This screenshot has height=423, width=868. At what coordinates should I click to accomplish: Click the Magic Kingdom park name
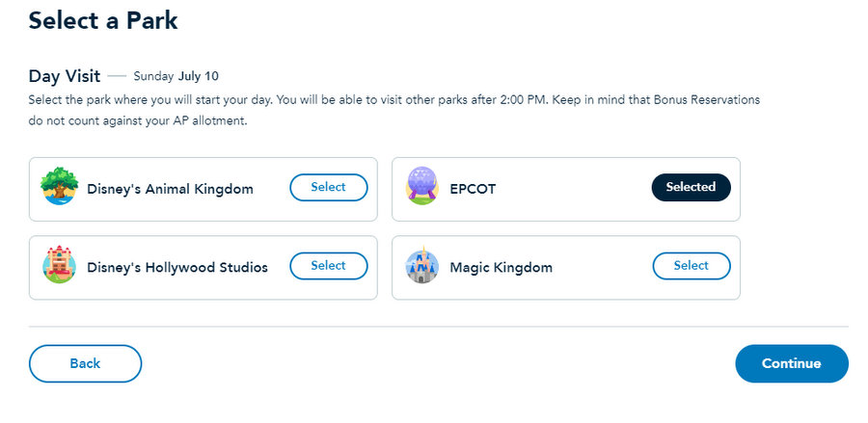point(501,267)
